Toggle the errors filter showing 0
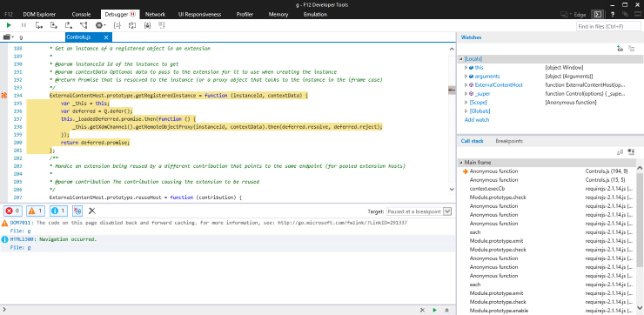The height and width of the screenshot is (315, 644). (x=12, y=211)
